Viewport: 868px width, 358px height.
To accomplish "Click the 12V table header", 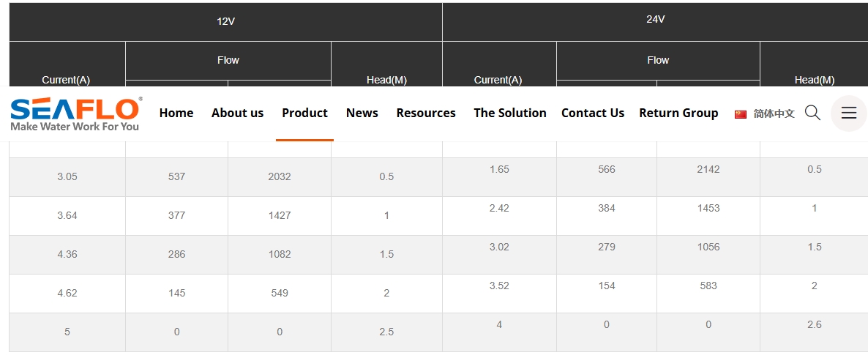I will [226, 22].
